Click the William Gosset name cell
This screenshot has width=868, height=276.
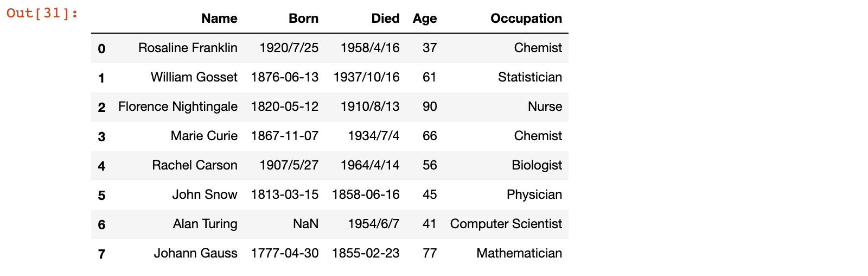(x=194, y=77)
